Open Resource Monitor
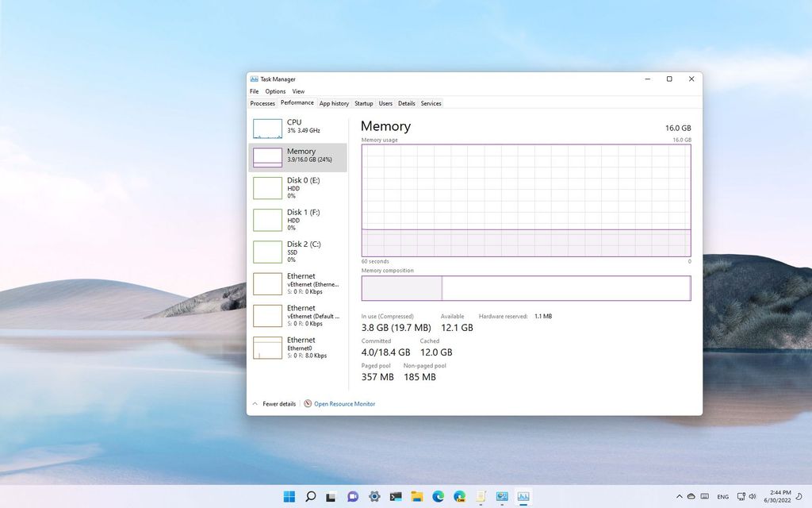 [344, 403]
